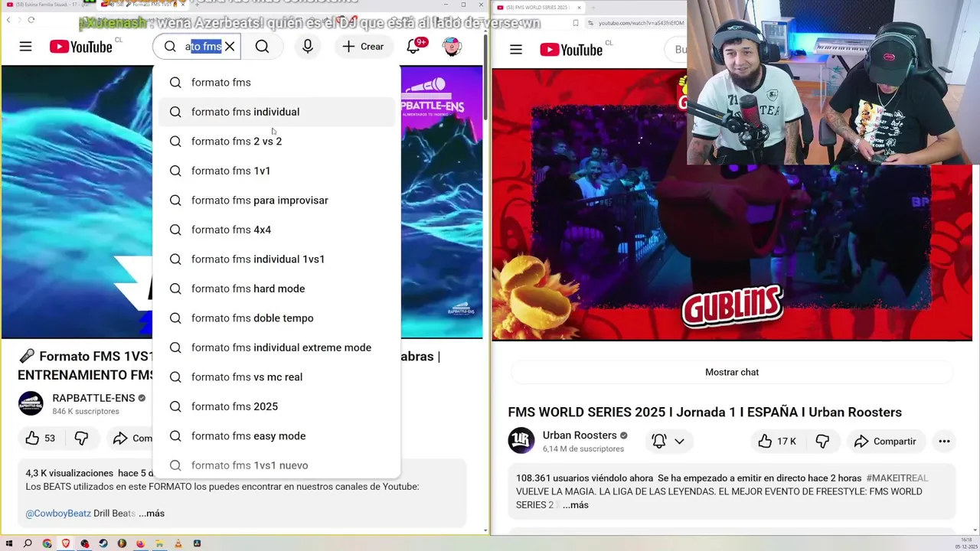Screen dimensions: 980x551
Task: Pick the suggestion "formato fms individual 1vs1"
Action: [277, 259]
